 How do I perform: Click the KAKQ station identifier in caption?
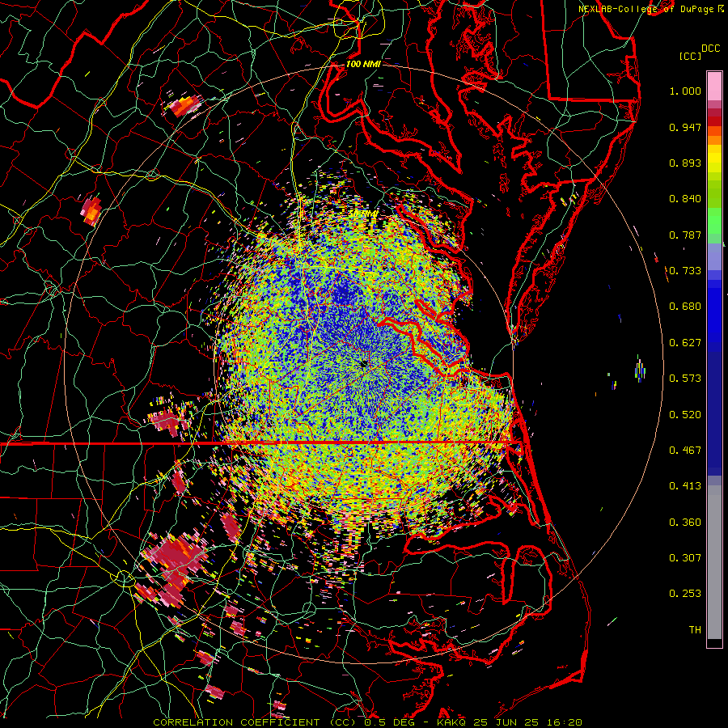point(453,722)
